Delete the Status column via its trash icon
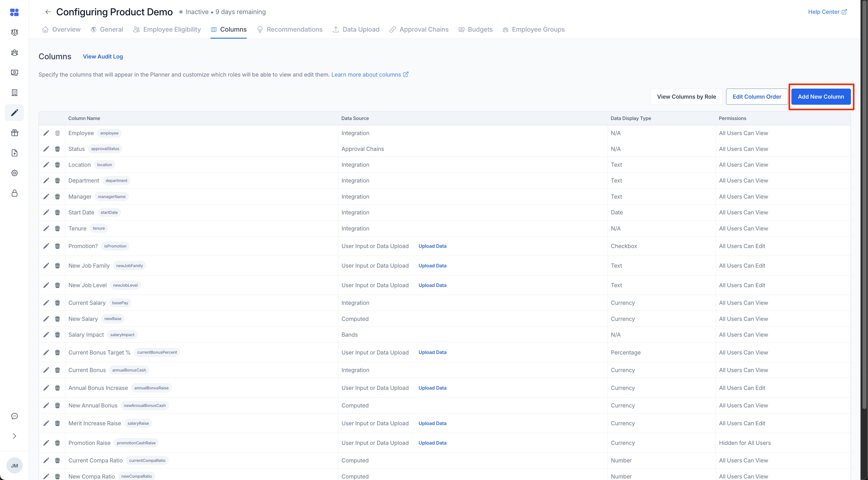The height and width of the screenshot is (480, 868). pos(57,149)
